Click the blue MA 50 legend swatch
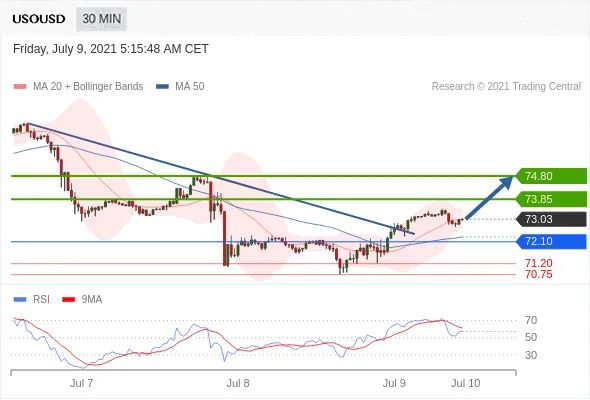This screenshot has width=590, height=400. pos(162,87)
